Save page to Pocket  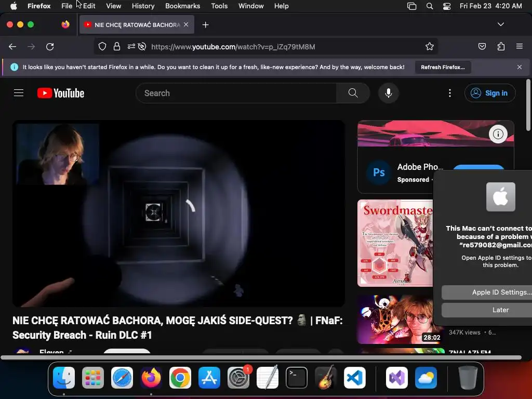(482, 46)
